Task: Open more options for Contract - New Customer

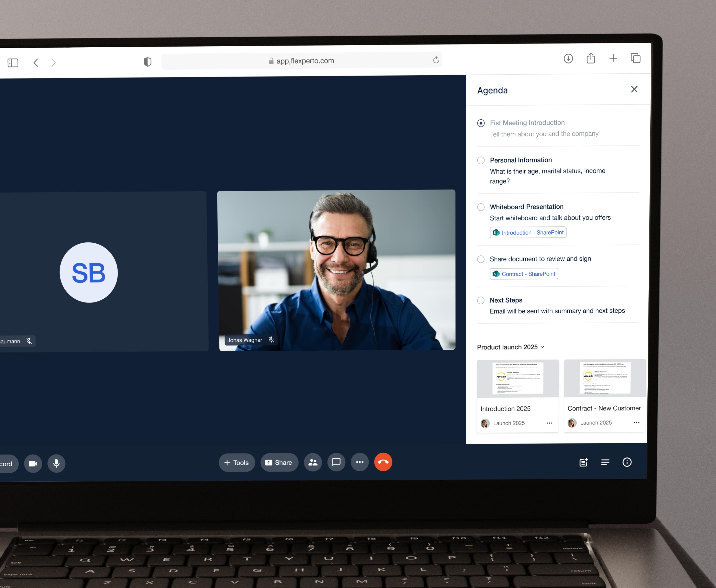Action: (x=636, y=423)
